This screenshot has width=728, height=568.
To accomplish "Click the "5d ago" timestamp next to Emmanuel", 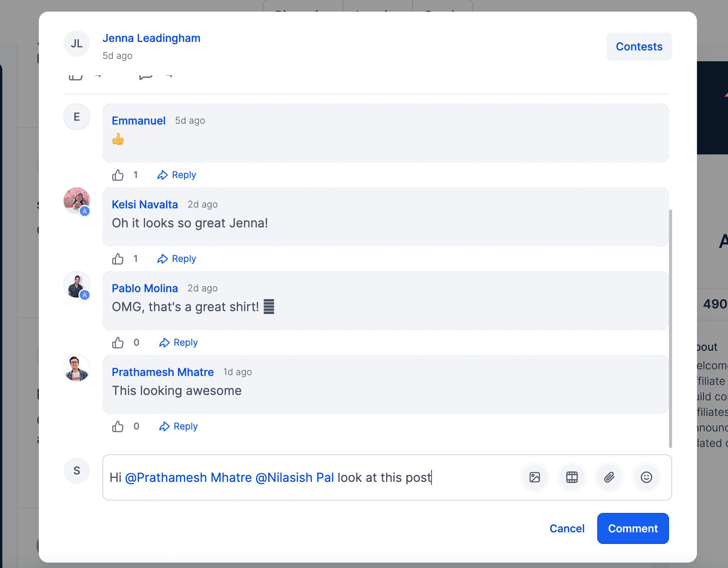I will pyautogui.click(x=190, y=121).
